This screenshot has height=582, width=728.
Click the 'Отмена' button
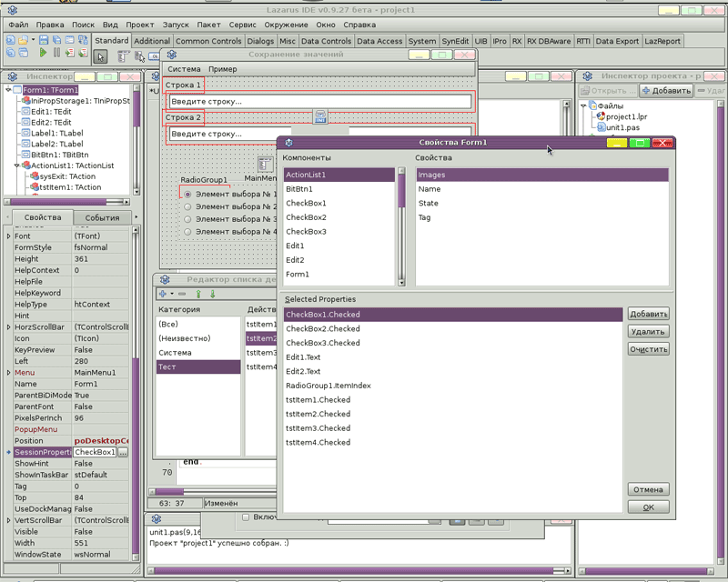point(648,489)
